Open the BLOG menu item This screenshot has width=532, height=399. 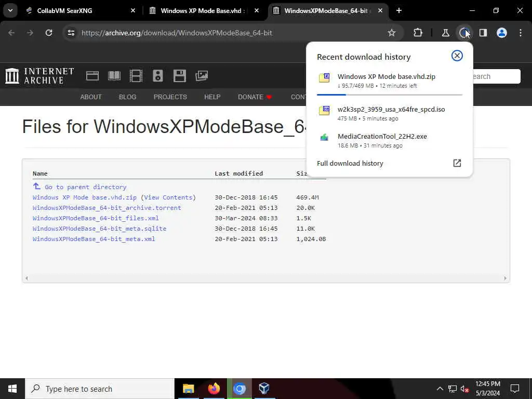point(128,97)
